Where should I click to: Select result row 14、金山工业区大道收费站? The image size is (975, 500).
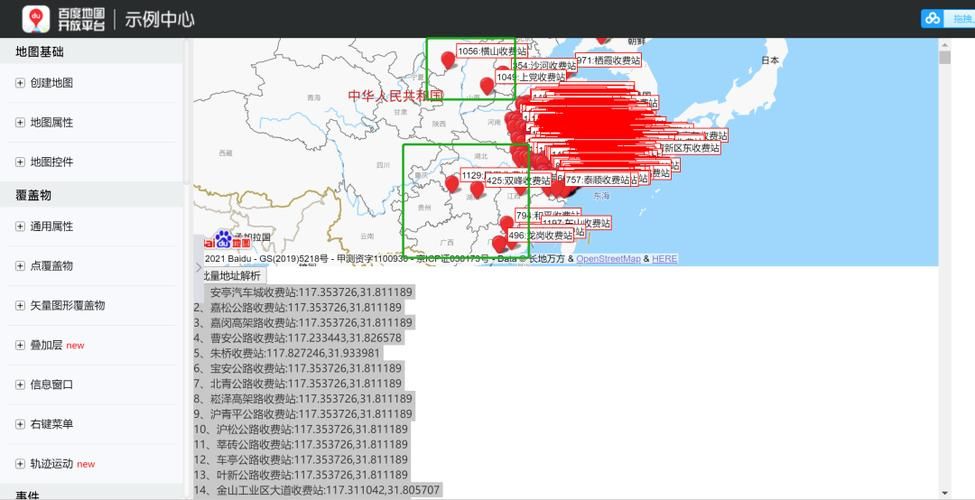(x=317, y=490)
